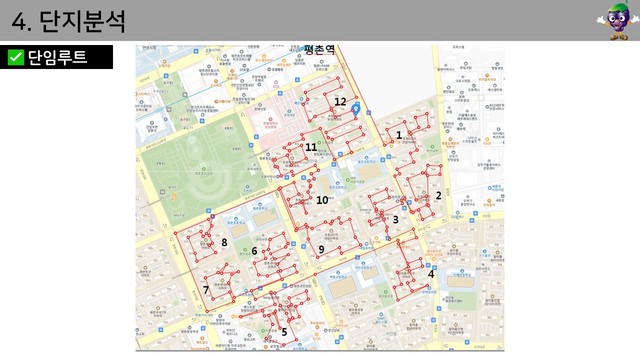Select complex number 9 on the map
Viewport: 640px width, 360px height.
321,249
